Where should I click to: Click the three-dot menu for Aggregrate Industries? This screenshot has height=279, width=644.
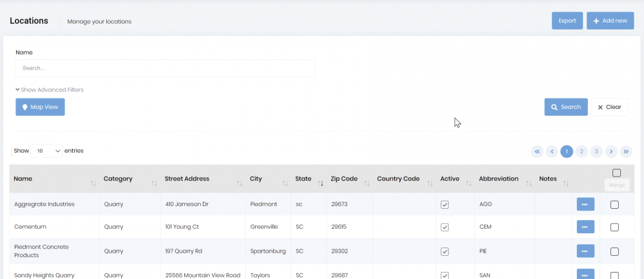click(585, 204)
